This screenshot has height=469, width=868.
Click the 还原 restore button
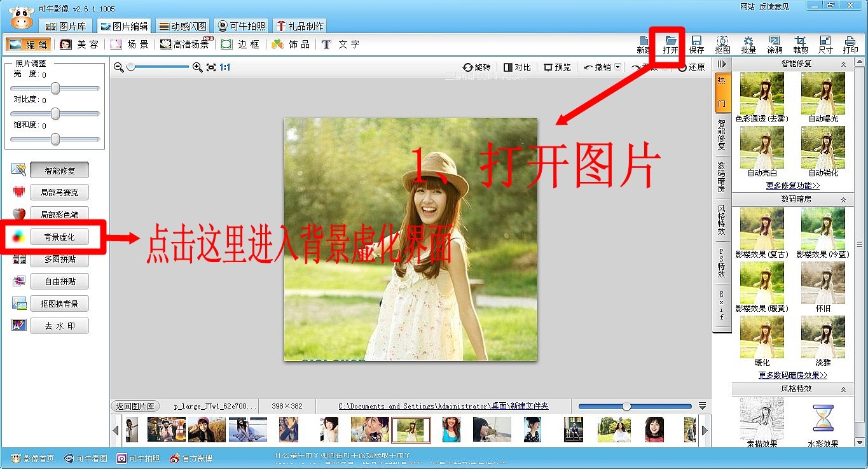click(691, 67)
